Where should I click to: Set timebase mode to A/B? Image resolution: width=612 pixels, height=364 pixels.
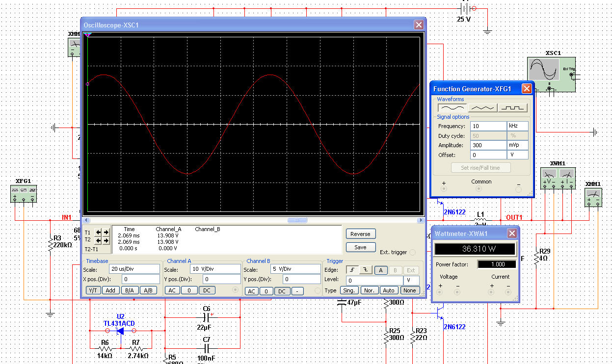point(147,290)
